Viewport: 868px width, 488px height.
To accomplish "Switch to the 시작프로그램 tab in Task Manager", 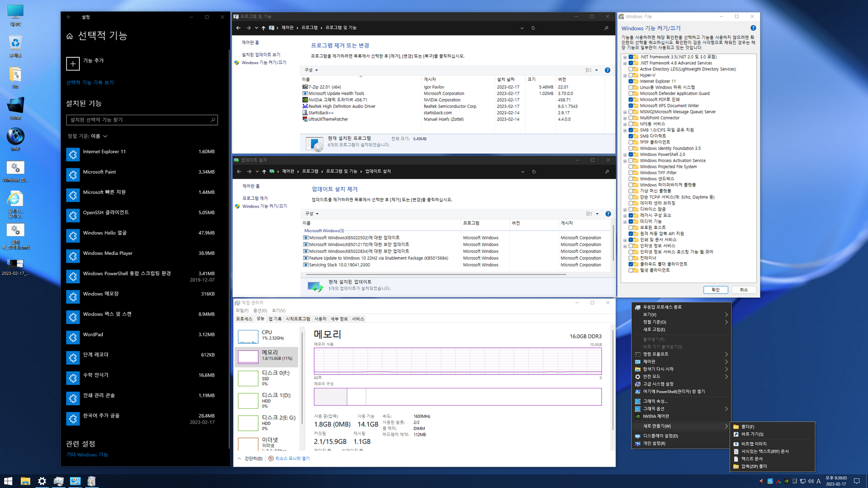I will (x=298, y=319).
